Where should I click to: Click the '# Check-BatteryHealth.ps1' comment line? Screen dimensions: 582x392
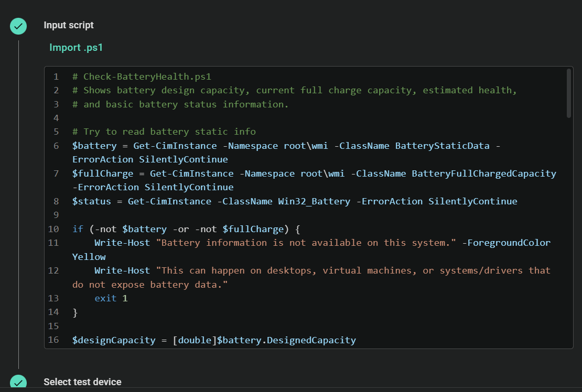[142, 77]
